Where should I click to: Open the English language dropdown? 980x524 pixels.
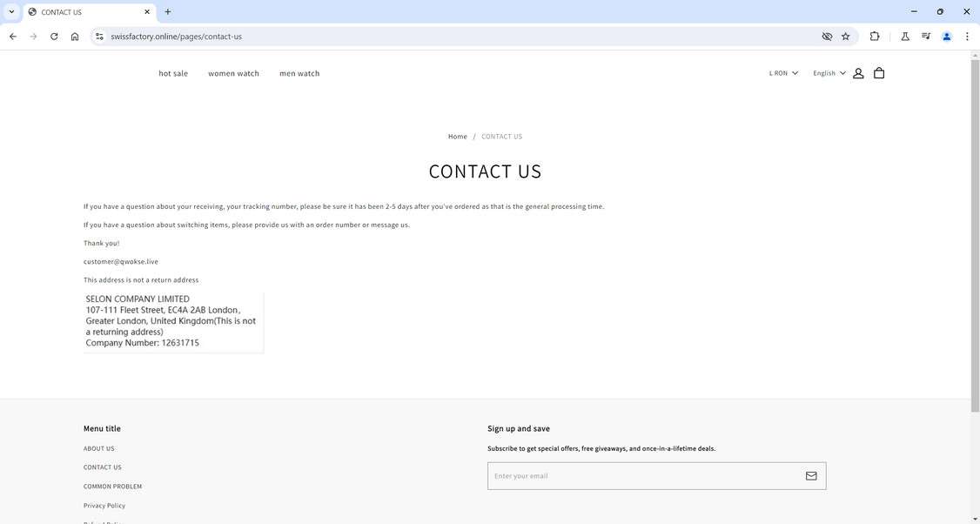click(x=829, y=73)
